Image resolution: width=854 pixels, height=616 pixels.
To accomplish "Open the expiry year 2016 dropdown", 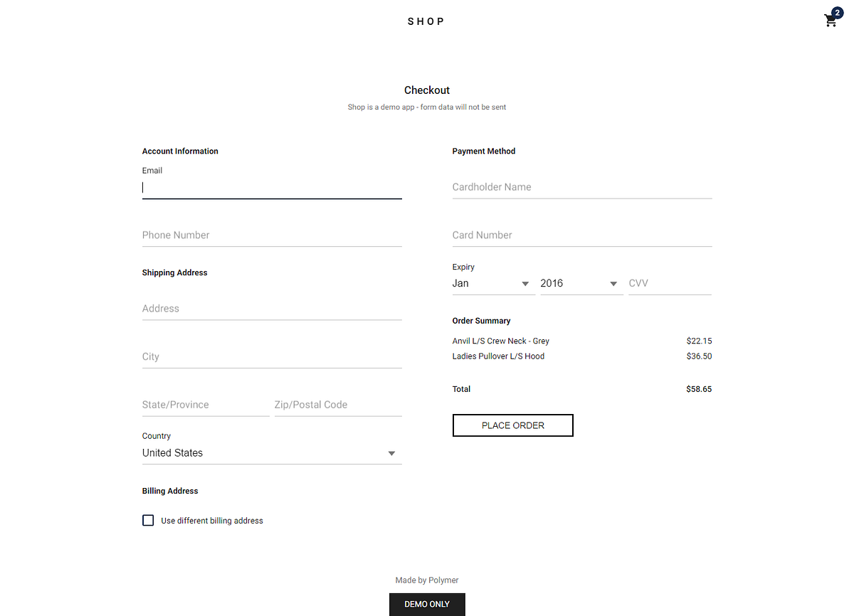I will click(581, 284).
